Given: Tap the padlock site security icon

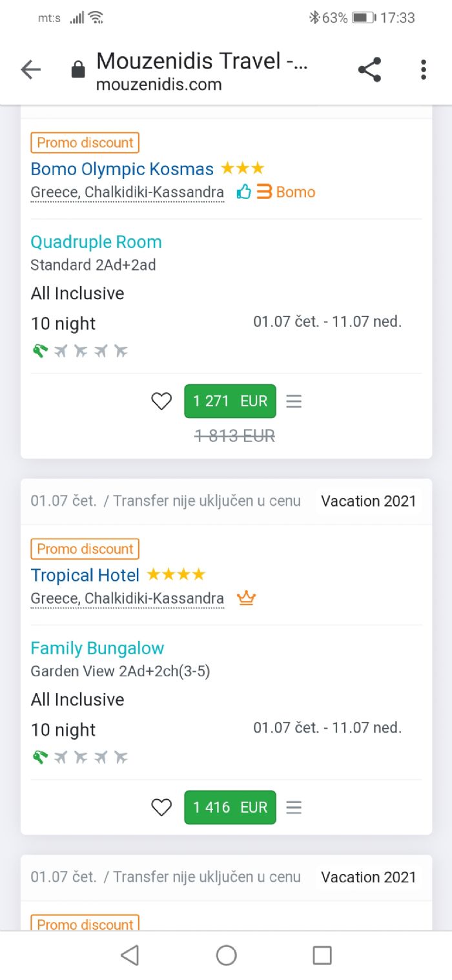Looking at the screenshot, I should point(78,70).
